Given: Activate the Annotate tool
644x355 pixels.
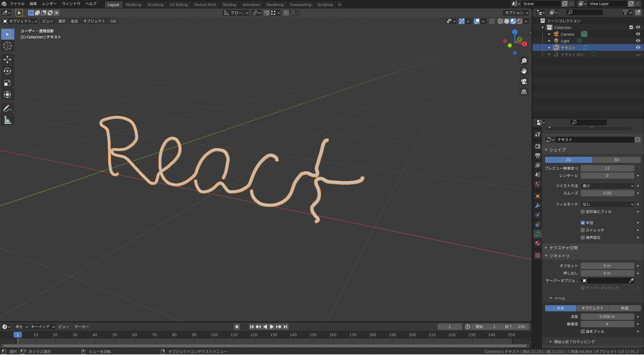Looking at the screenshot, I should [x=7, y=108].
